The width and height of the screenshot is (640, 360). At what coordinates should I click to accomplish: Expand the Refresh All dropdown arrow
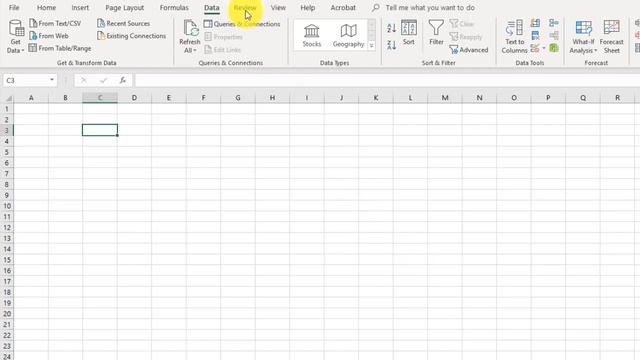[x=195, y=51]
